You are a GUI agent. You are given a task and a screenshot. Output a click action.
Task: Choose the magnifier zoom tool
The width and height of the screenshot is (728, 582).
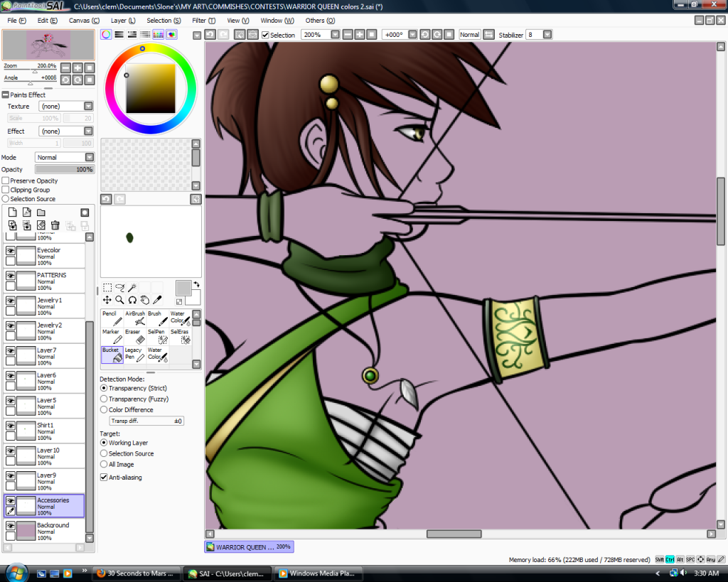(x=119, y=301)
